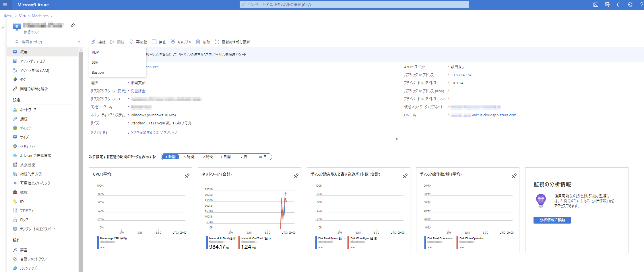Open 自動シャットダウン in the side menu
The image size is (644, 272).
tap(43, 259)
